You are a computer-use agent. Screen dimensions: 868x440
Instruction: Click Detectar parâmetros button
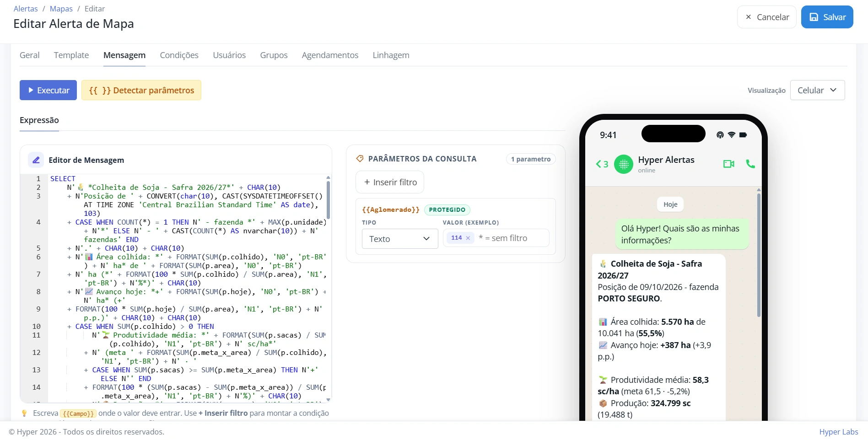(x=141, y=90)
